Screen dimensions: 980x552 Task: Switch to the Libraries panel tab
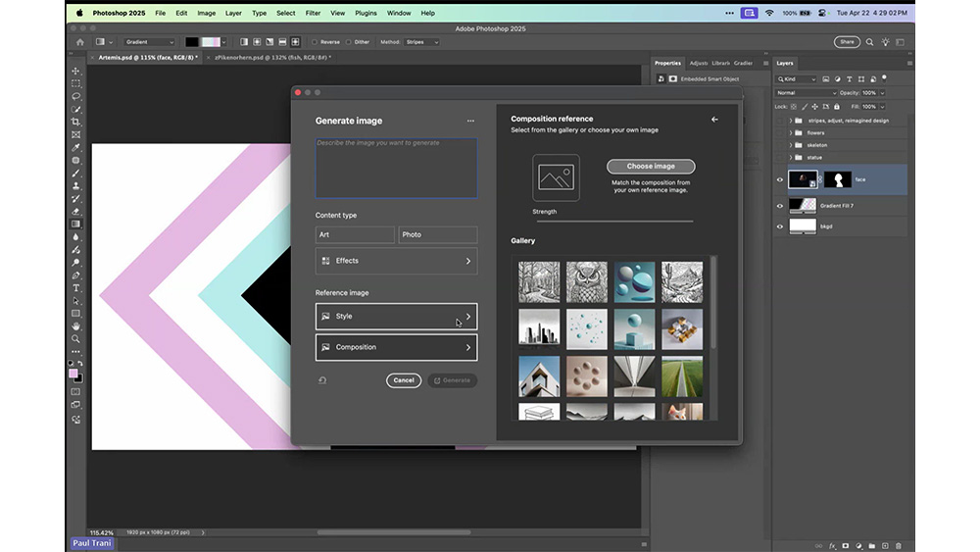pos(720,63)
